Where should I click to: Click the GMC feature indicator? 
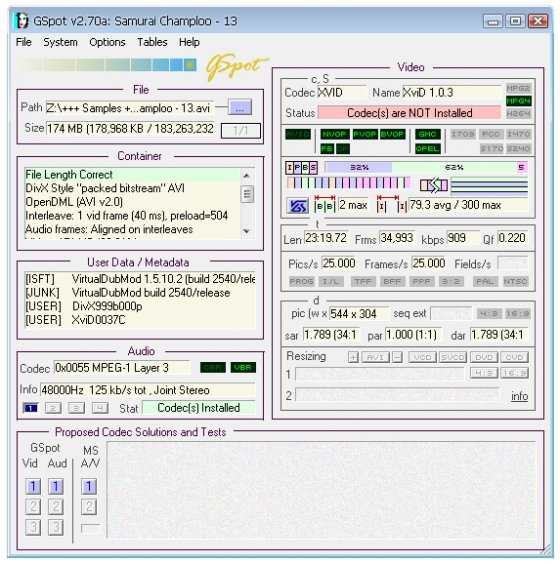[x=428, y=134]
